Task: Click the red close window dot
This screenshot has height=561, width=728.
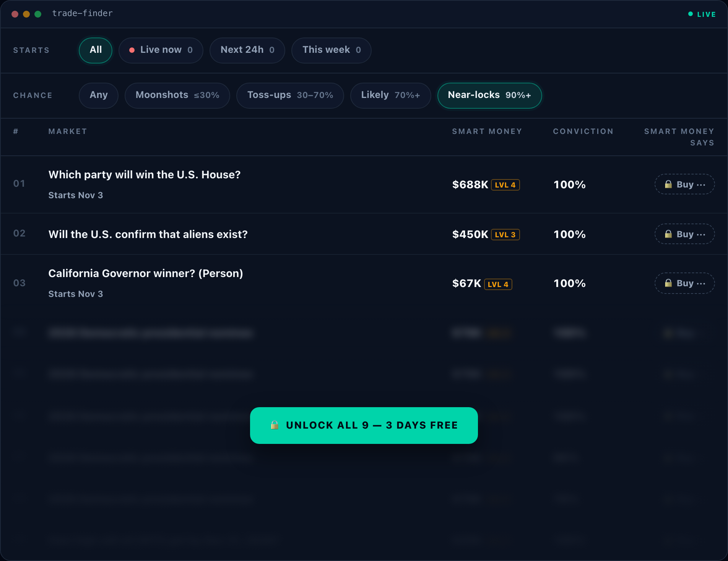Action: (x=15, y=14)
